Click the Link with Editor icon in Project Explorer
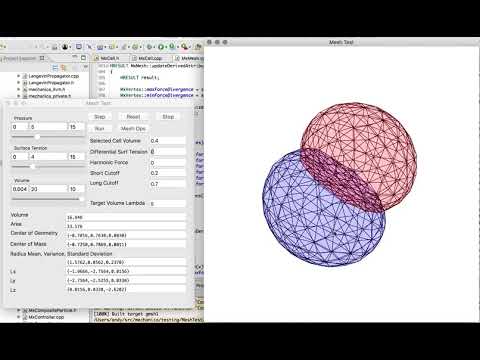The width and height of the screenshot is (480, 360). (x=64, y=68)
